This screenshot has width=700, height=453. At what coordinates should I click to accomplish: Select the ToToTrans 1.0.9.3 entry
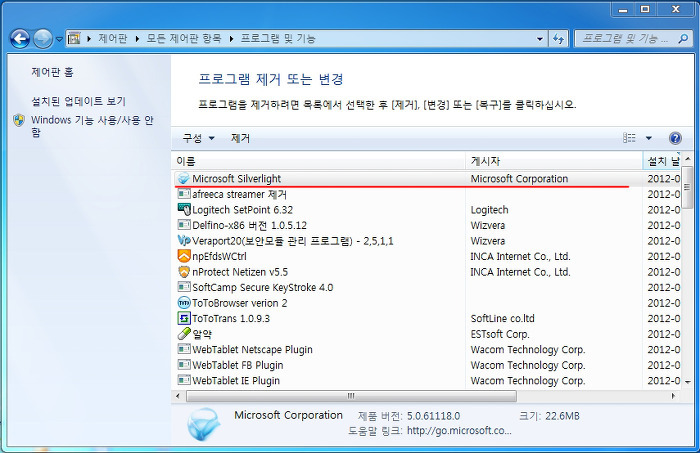(231, 319)
